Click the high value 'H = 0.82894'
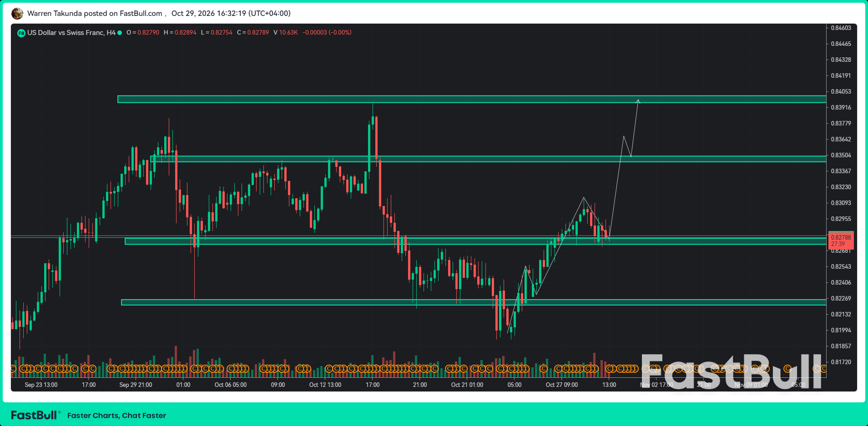This screenshot has width=868, height=426. pyautogui.click(x=180, y=33)
